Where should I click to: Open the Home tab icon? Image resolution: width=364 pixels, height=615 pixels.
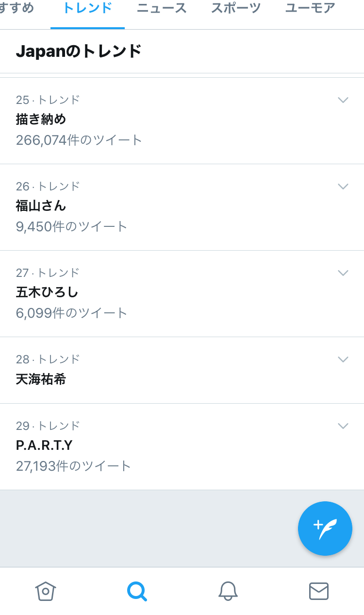click(x=46, y=591)
